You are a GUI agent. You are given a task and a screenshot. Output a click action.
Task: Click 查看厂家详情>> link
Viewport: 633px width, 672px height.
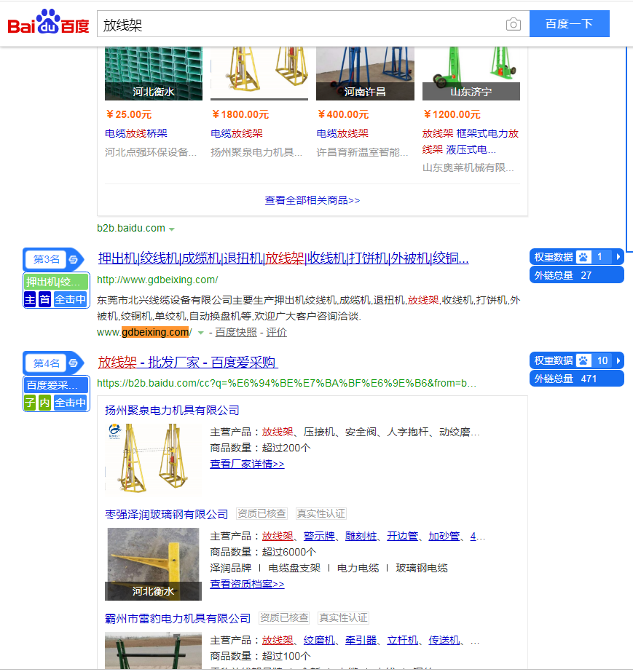tap(247, 465)
